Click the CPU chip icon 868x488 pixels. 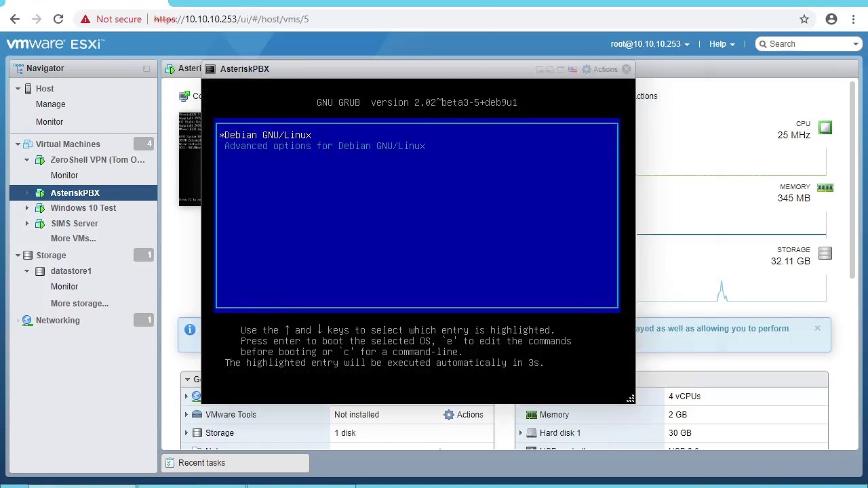pos(825,127)
